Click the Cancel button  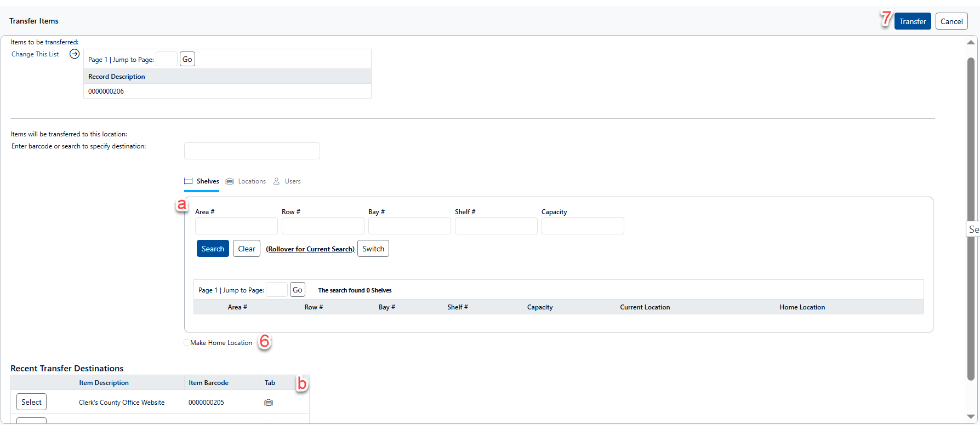[x=951, y=21]
